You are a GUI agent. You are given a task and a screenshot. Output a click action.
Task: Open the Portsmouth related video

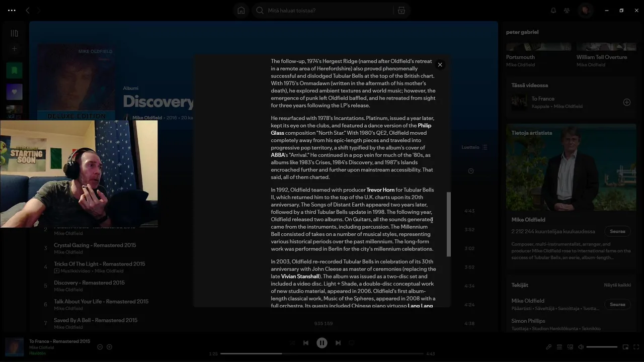tap(520, 57)
